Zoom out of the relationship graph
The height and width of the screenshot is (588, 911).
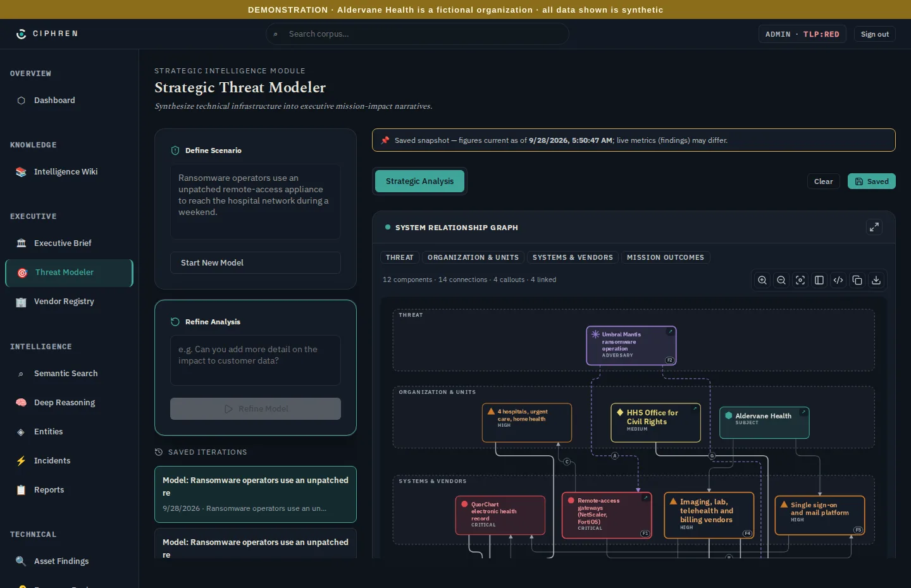(x=781, y=280)
